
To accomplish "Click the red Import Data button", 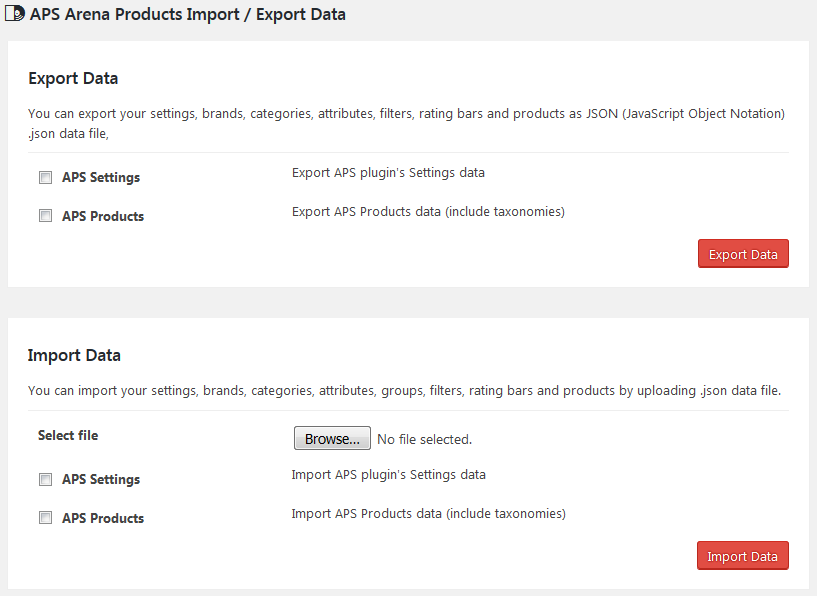I will coord(742,556).
